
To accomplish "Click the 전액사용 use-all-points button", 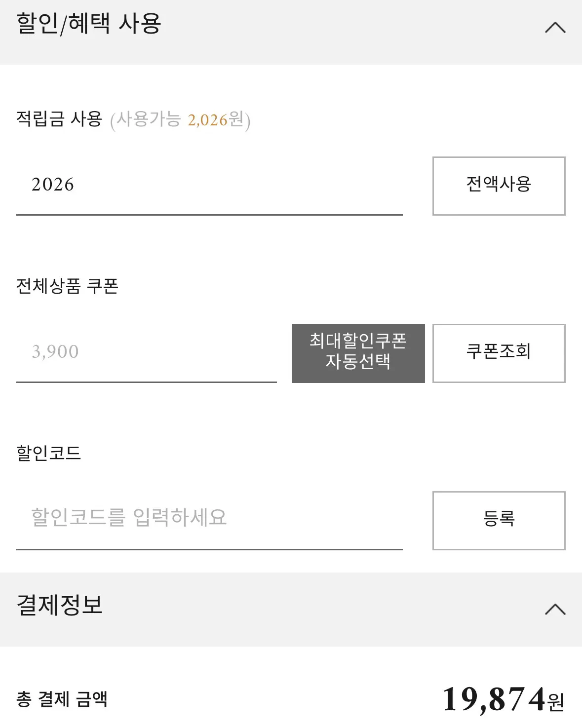I will click(499, 186).
